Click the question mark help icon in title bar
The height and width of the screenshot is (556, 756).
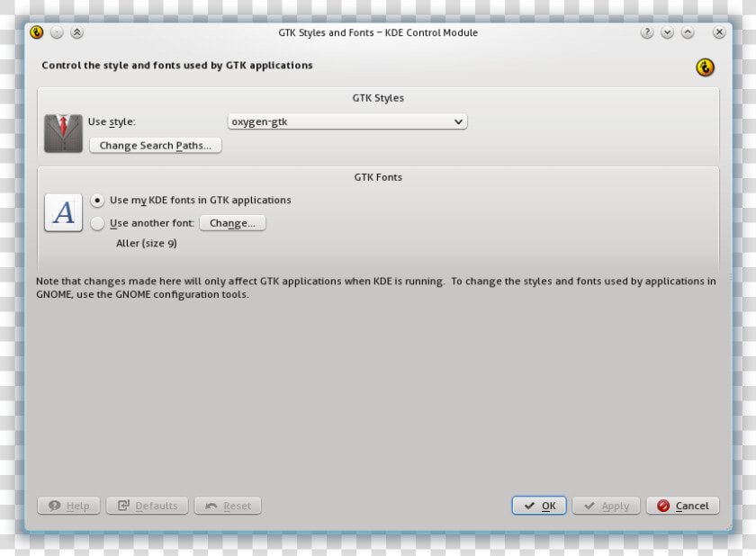coord(647,32)
